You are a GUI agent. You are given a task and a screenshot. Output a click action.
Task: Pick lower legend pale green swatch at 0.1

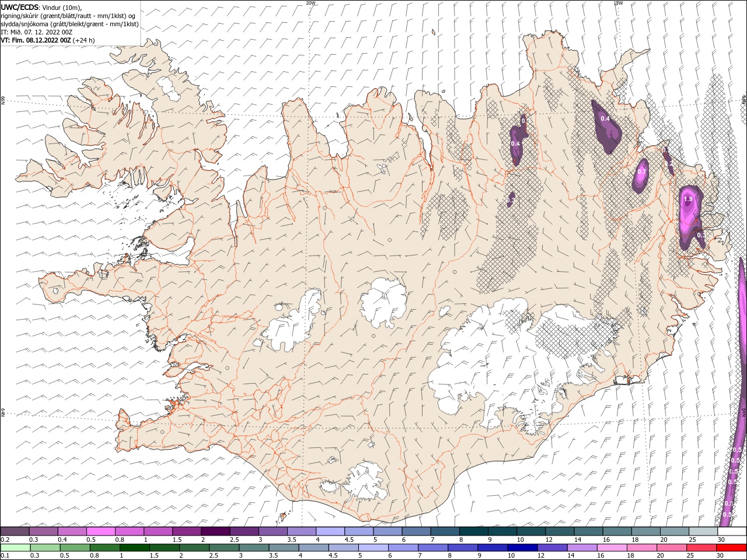[15, 548]
